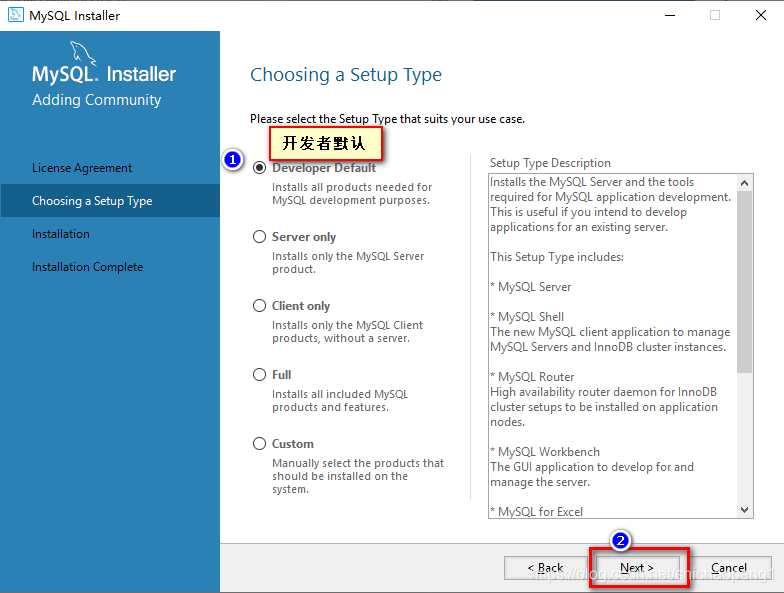Choose the Client only setup option
784x593 pixels.
click(x=260, y=306)
